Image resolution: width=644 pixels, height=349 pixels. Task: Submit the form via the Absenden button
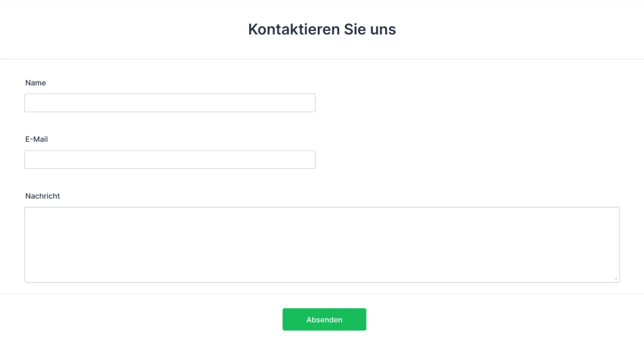pyautogui.click(x=324, y=319)
